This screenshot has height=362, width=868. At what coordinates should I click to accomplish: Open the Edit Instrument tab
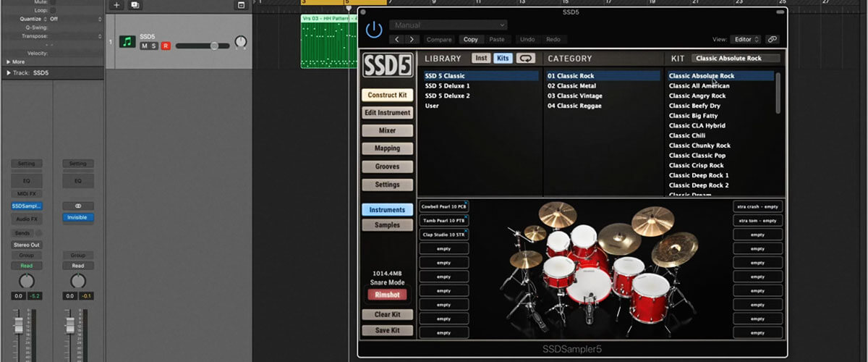pos(387,113)
